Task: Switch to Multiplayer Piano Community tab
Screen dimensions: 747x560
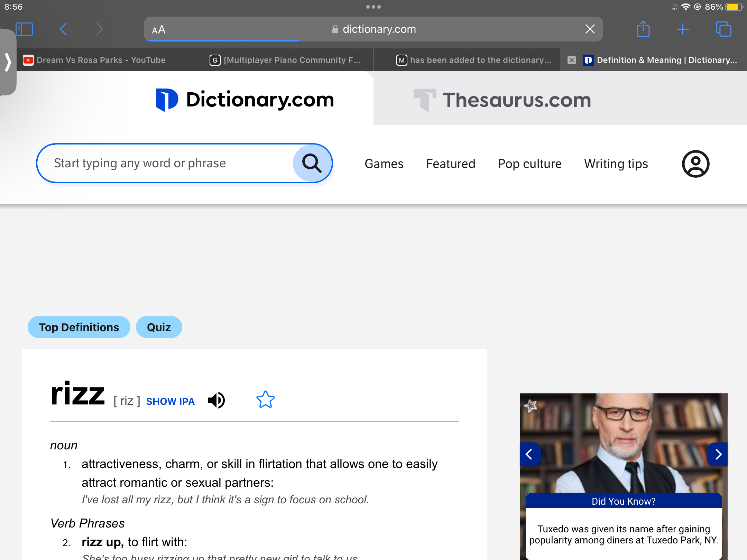Action: [x=280, y=60]
